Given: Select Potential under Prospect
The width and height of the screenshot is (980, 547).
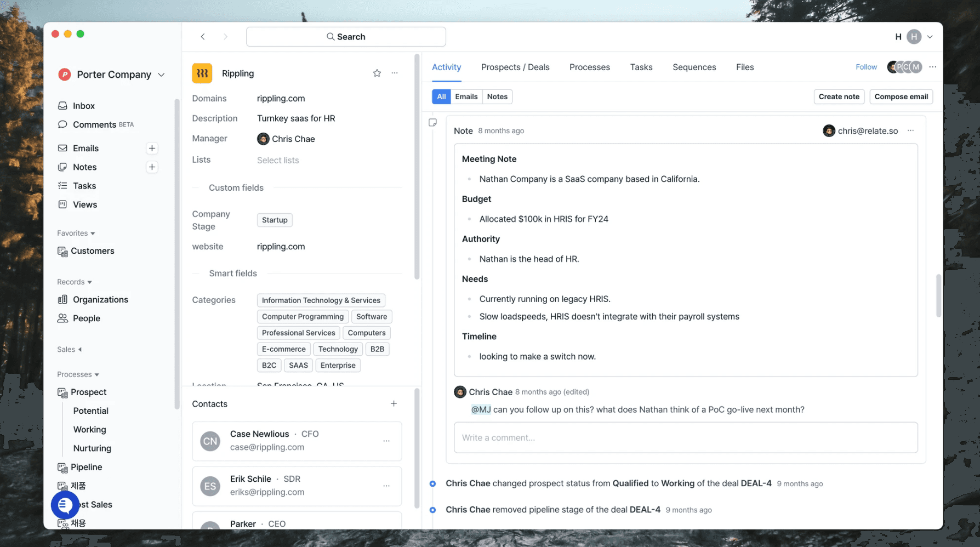Looking at the screenshot, I should tap(90, 411).
